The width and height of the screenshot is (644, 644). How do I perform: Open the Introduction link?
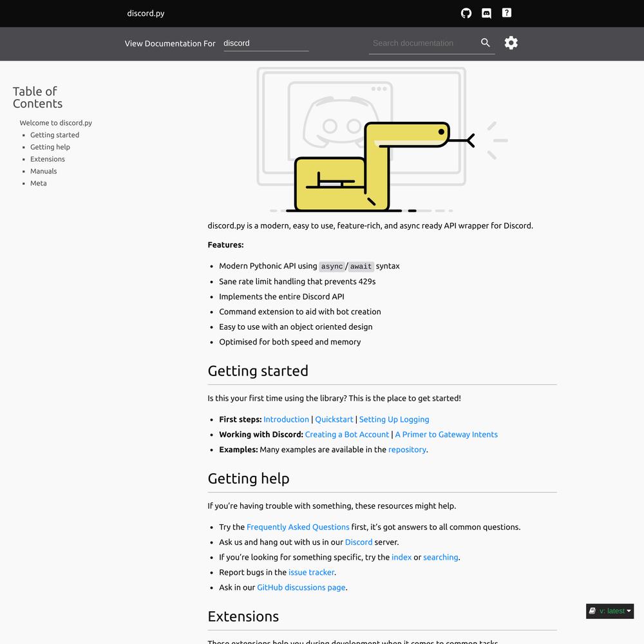(x=287, y=419)
